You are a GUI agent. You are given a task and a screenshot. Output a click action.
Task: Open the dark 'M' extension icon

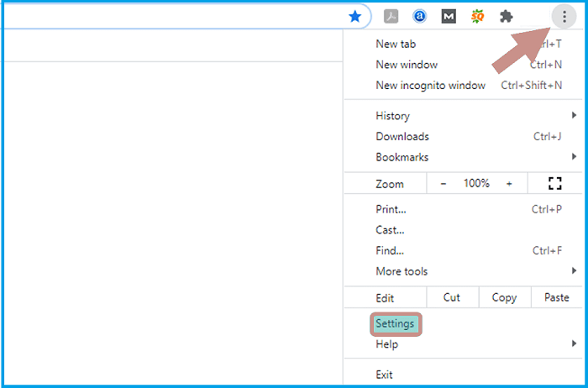coord(449,17)
